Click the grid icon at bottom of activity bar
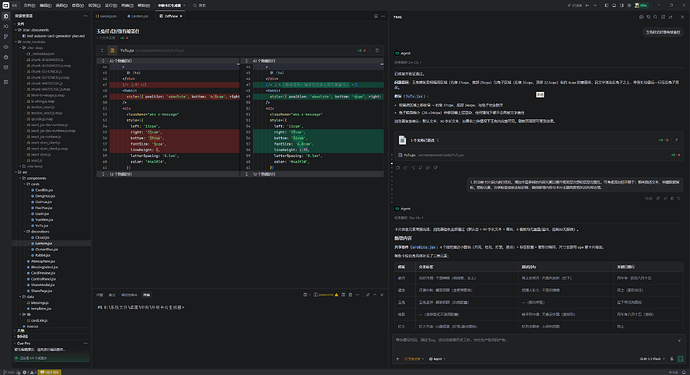This screenshot has width=690, height=375. 6,82
